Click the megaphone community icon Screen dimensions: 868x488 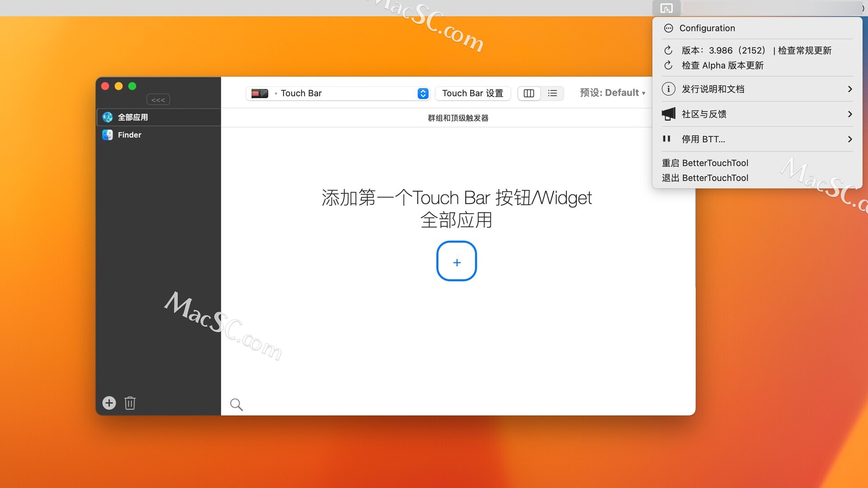[668, 114]
